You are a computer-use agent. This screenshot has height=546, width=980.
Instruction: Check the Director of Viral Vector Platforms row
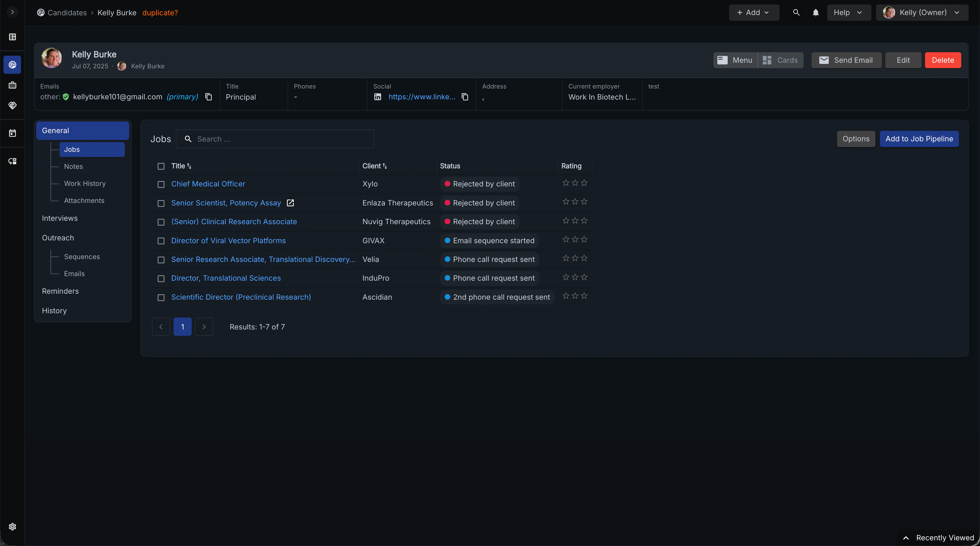pos(161,241)
